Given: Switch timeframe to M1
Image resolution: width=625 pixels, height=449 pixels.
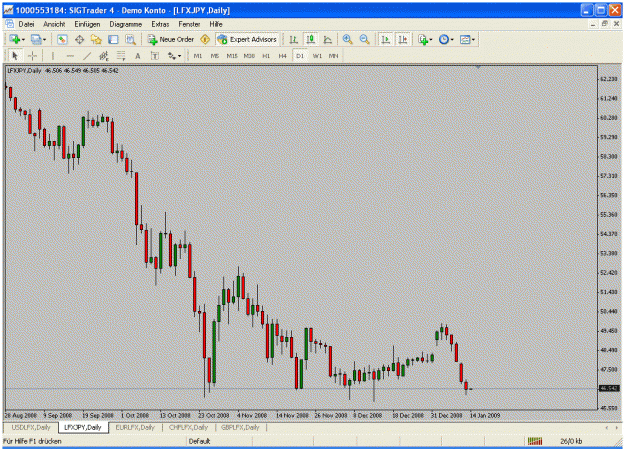Looking at the screenshot, I should (x=198, y=56).
